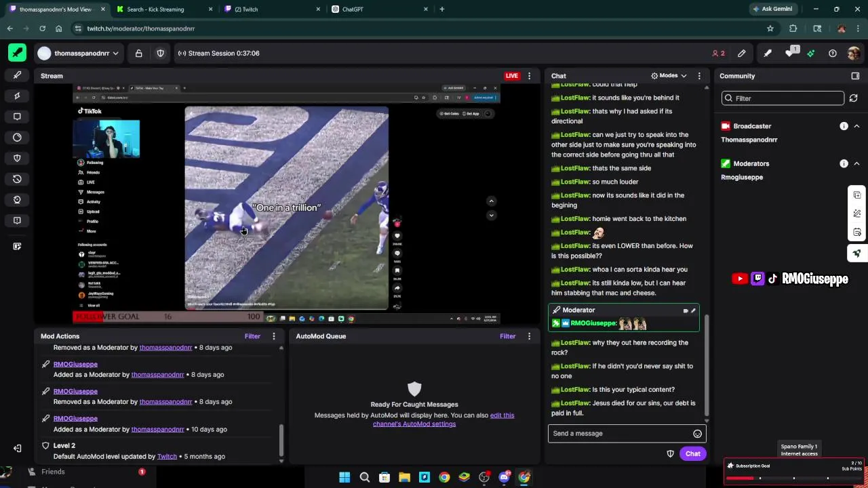The height and width of the screenshot is (488, 868).
Task: Click the Community panel popout icon
Action: tap(855, 76)
